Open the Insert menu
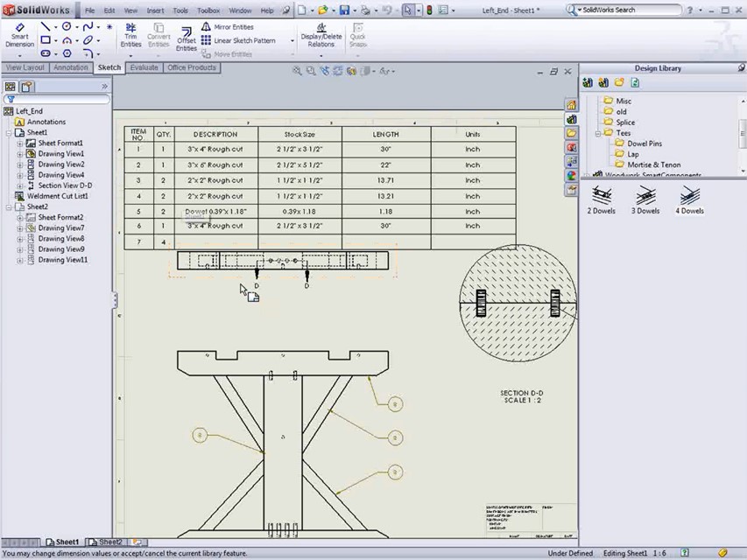Viewport: 747px width, 560px height. (155, 10)
